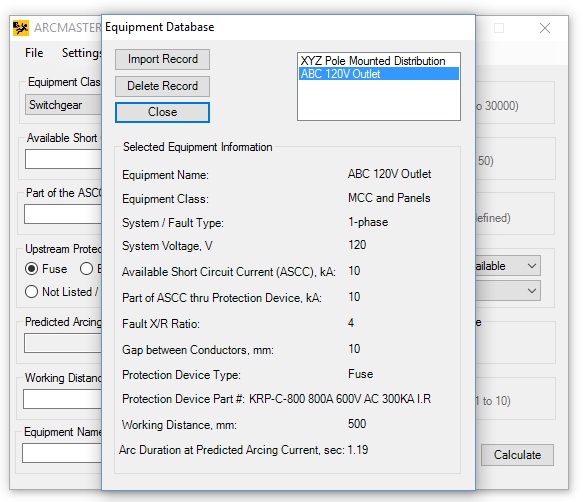The height and width of the screenshot is (502, 583).
Task: Choose the radio button right of Fuse
Action: click(86, 268)
